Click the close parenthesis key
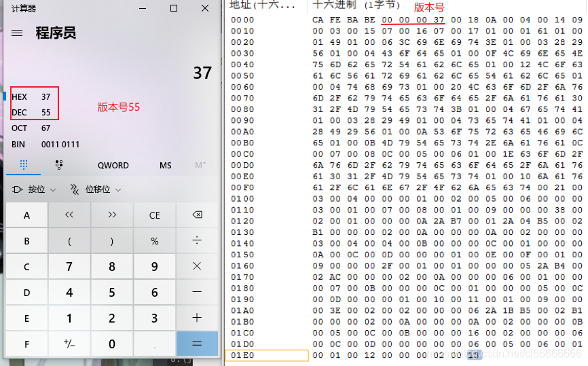Image resolution: width=588 pixels, height=366 pixels. [x=112, y=240]
